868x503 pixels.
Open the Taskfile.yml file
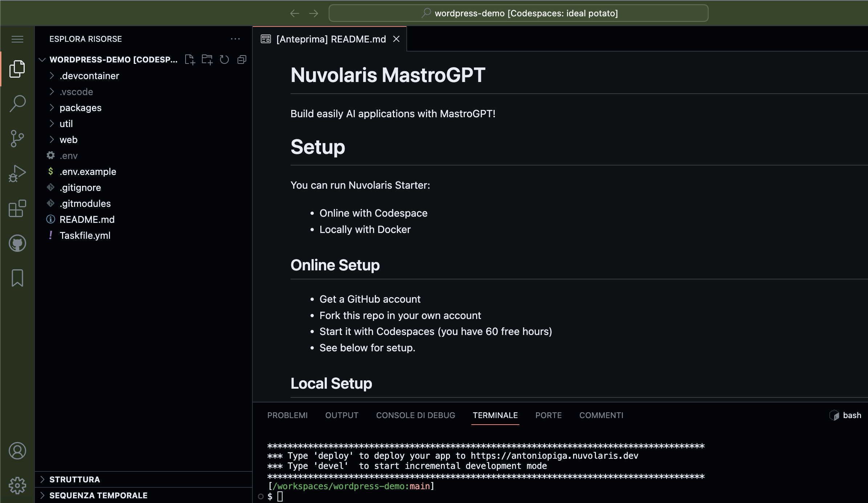click(x=143, y=235)
